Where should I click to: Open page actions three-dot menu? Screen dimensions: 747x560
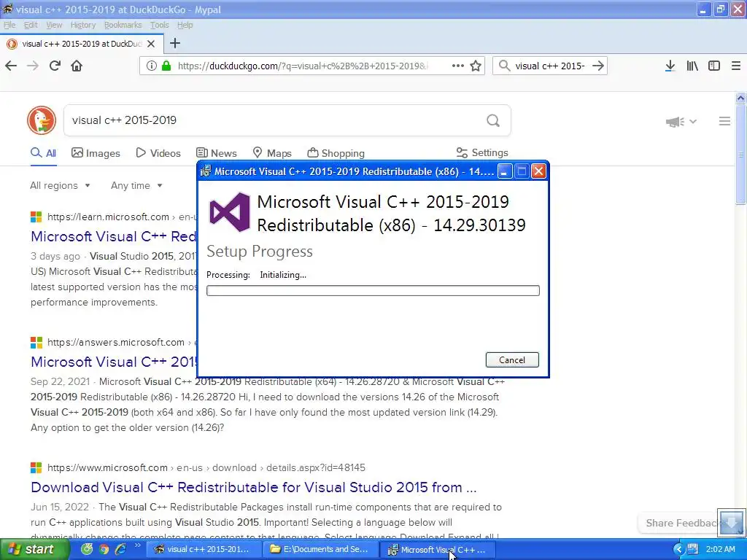[458, 66]
